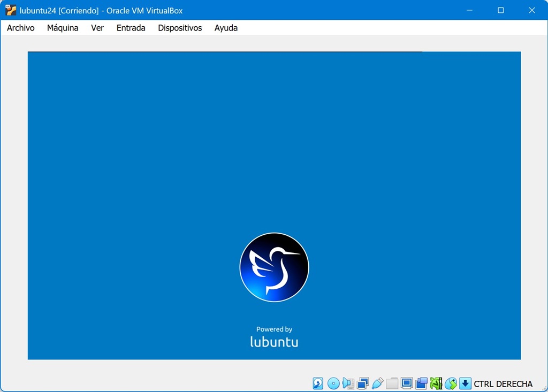Click the recording status icon
The height and width of the screenshot is (392, 548).
coord(421,383)
